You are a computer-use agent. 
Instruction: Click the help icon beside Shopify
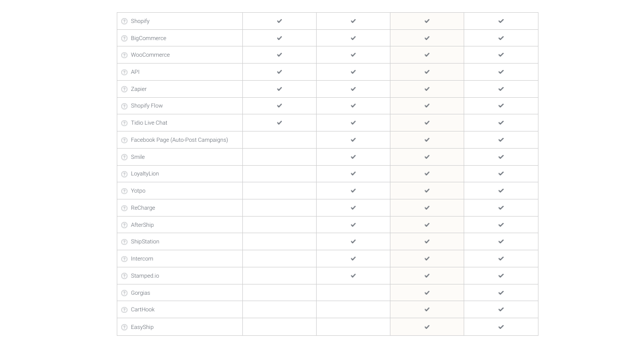pos(124,22)
